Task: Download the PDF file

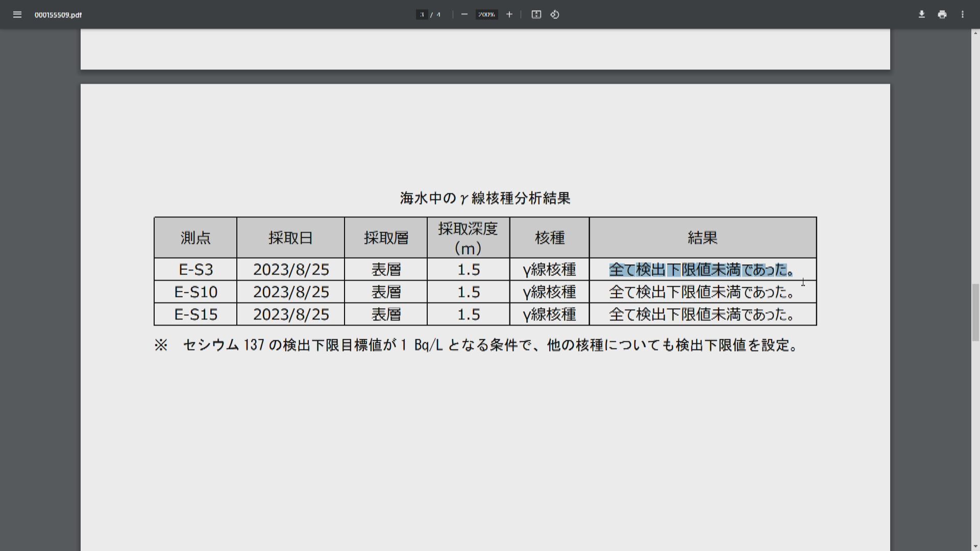Action: (x=922, y=15)
